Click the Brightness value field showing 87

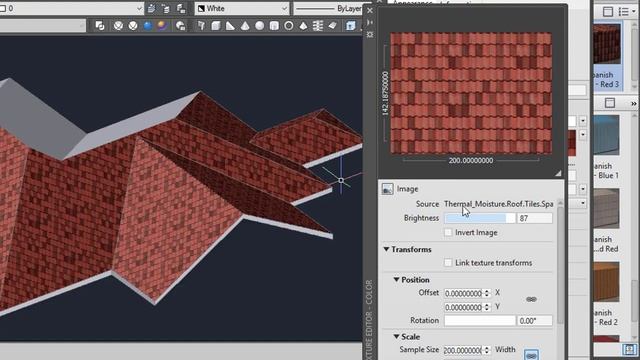534,218
